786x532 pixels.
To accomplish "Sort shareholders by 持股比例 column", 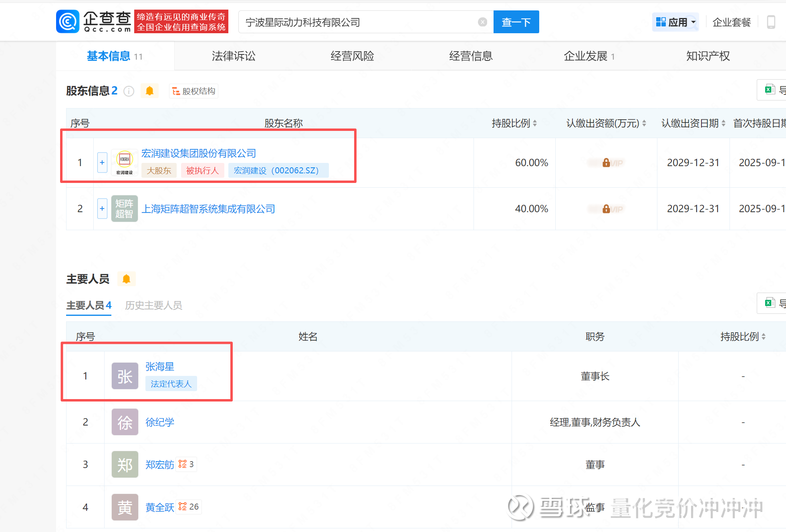I will [514, 123].
